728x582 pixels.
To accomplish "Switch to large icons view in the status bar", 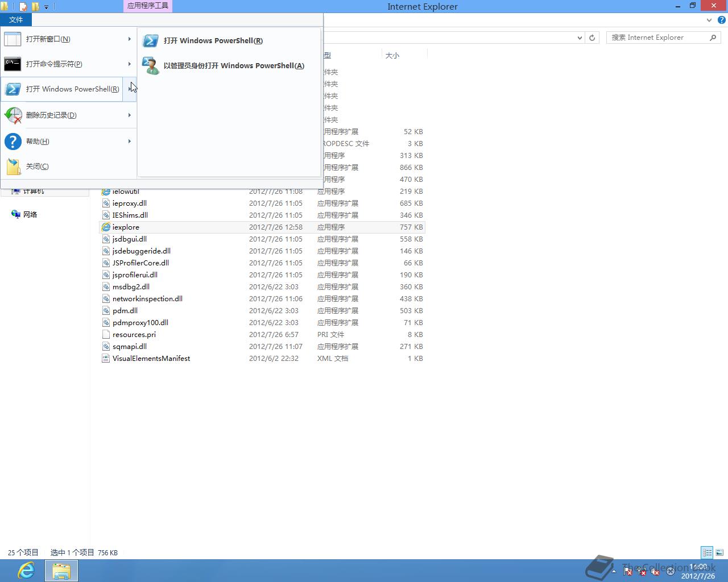I will click(719, 552).
